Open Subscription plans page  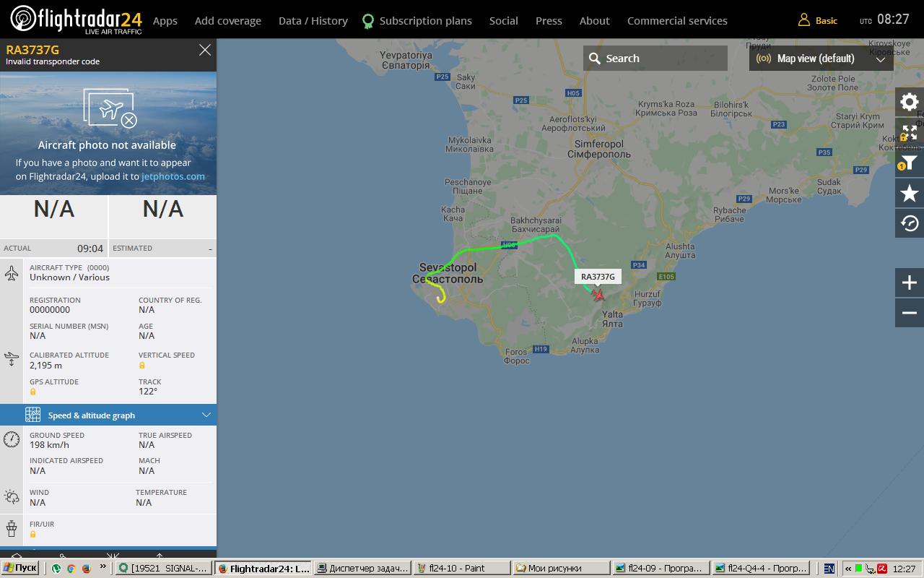click(417, 20)
